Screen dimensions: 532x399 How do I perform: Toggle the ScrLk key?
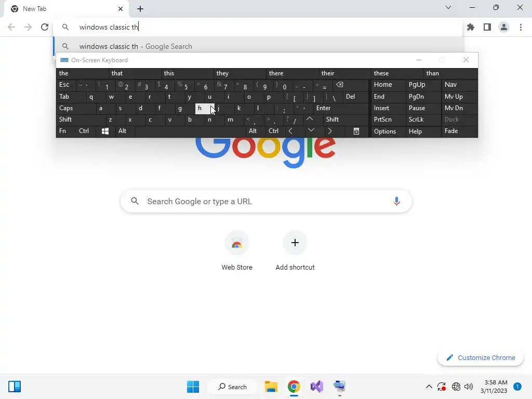pyautogui.click(x=423, y=119)
